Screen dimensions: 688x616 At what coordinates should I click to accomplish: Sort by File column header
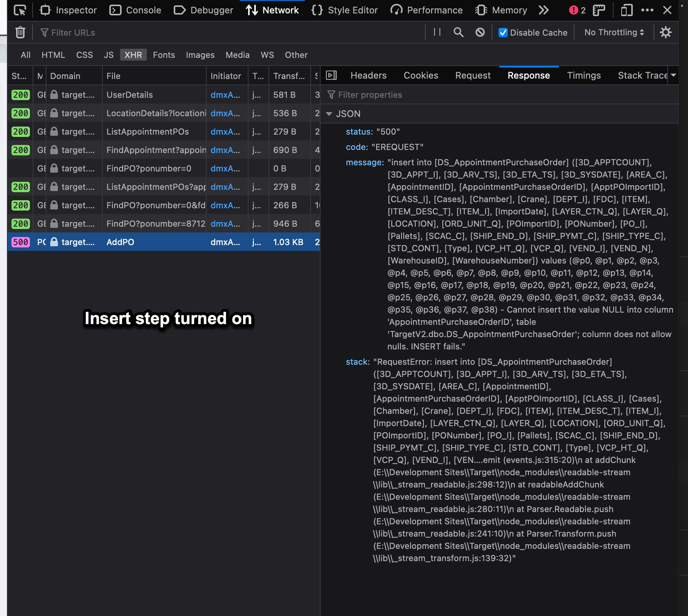click(x=154, y=76)
